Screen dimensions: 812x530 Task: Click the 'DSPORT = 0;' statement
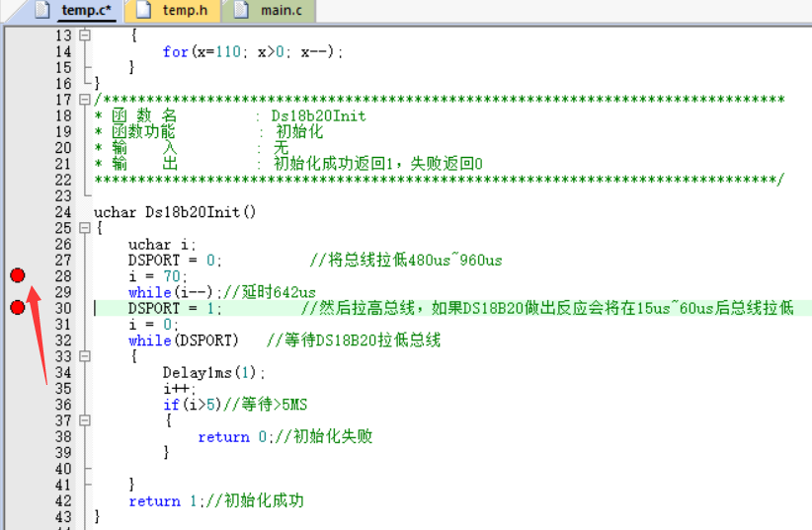[175, 261]
